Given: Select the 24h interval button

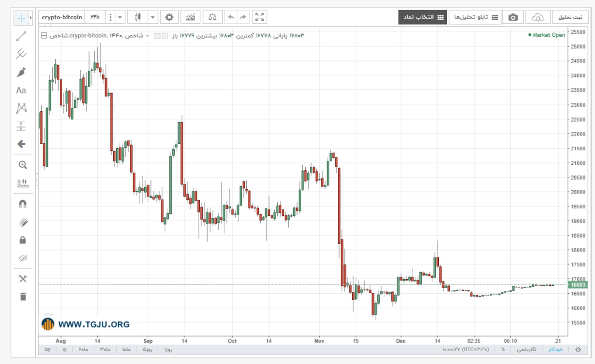Looking at the screenshot, I should coord(95,17).
